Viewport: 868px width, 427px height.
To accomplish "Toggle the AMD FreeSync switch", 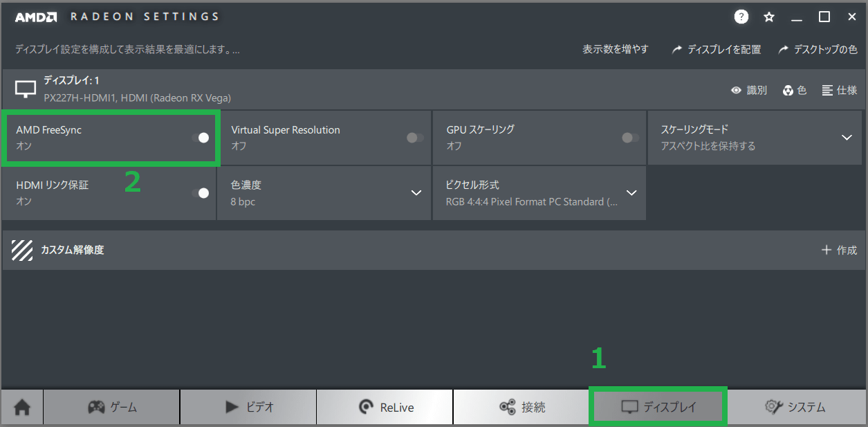I will (201, 138).
